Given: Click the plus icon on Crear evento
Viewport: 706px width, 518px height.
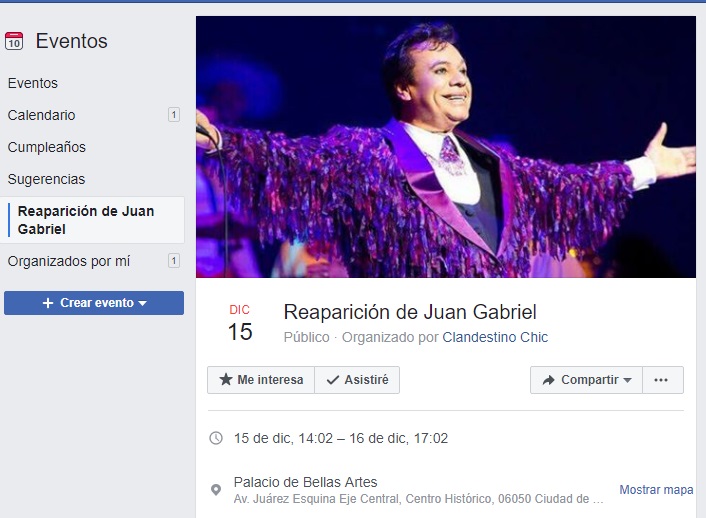Looking at the screenshot, I should (48, 303).
